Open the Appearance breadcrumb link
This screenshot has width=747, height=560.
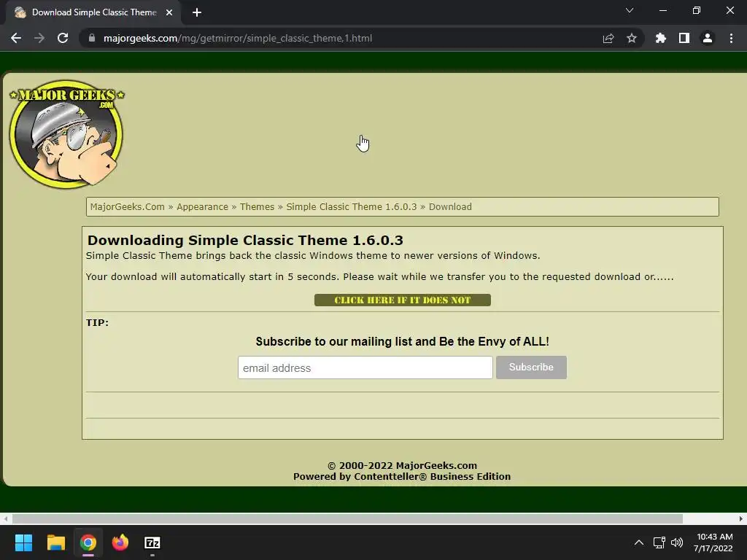[203, 206]
